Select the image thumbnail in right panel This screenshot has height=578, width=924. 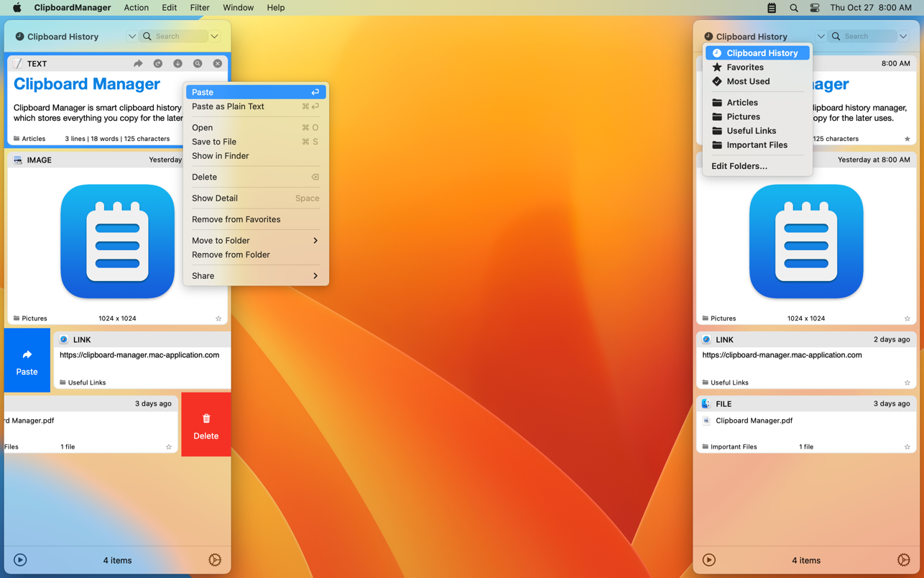click(x=805, y=242)
